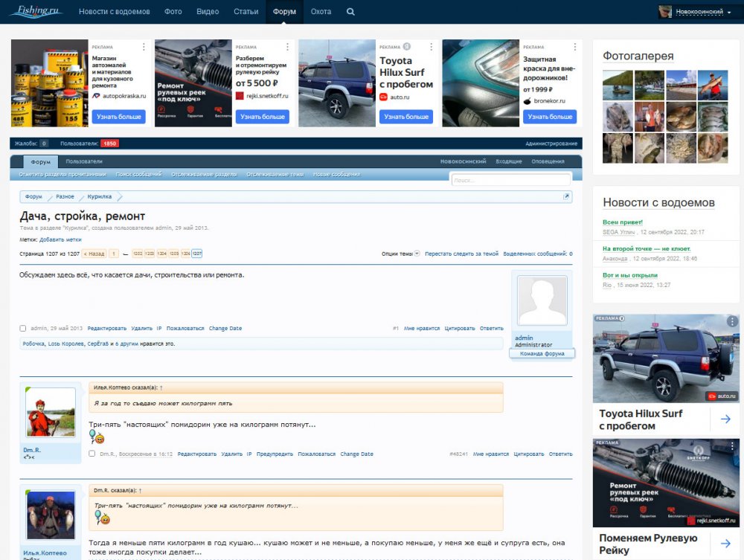Open the Пользователи tab
This screenshot has width=744, height=560.
84,161
